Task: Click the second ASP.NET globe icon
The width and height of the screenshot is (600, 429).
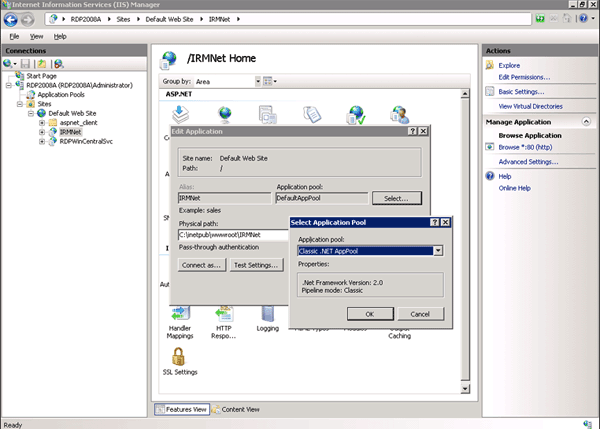Action: tap(225, 114)
